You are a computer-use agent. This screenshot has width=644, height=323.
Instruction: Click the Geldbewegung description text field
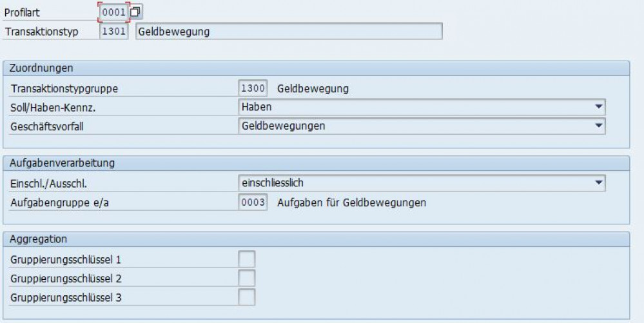(289, 31)
